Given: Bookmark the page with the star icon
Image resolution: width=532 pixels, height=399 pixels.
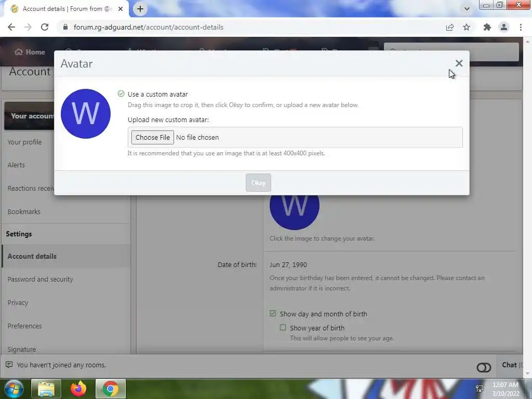Looking at the screenshot, I should click(x=467, y=27).
